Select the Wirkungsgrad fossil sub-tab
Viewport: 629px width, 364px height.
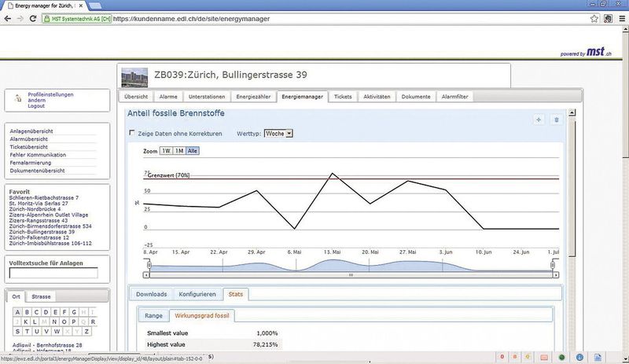pos(202,315)
